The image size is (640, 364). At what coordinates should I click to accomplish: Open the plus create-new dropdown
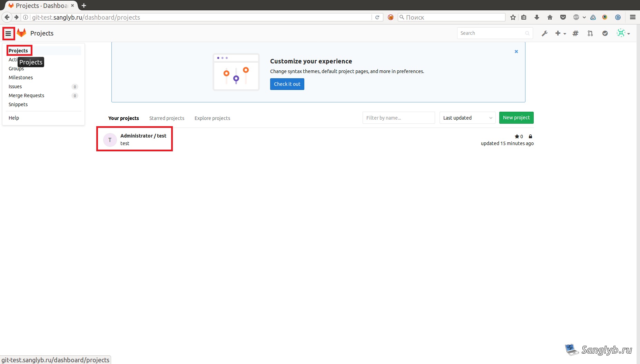[560, 33]
